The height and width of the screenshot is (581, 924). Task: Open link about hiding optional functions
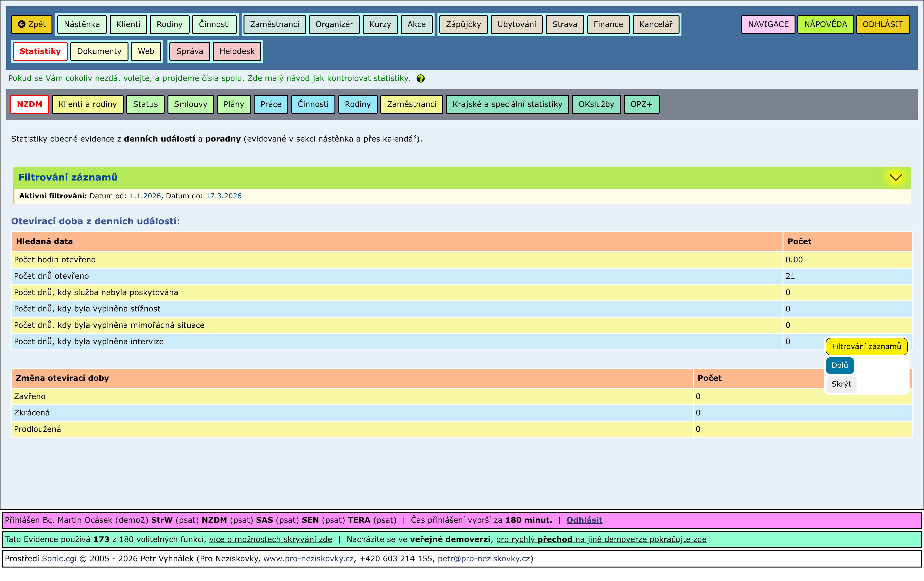tap(270, 540)
